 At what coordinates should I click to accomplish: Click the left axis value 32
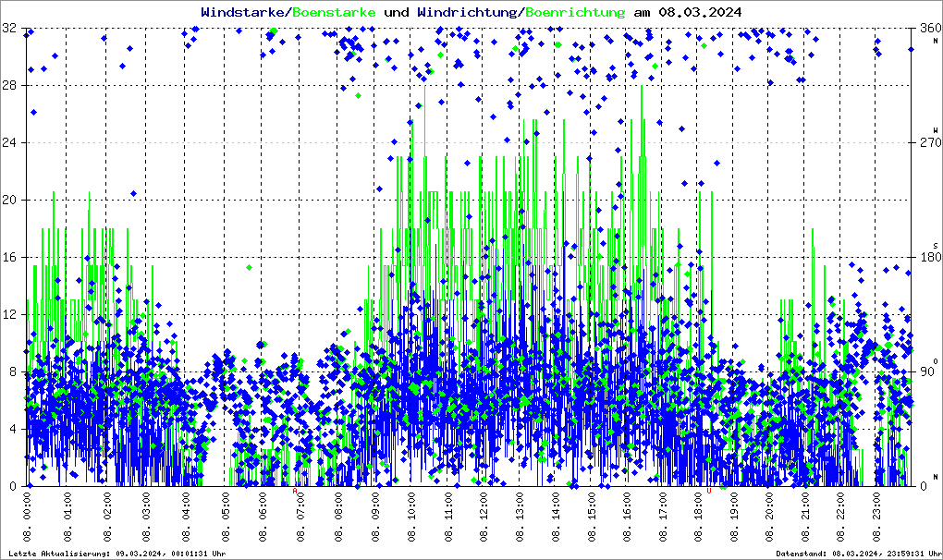[9, 28]
